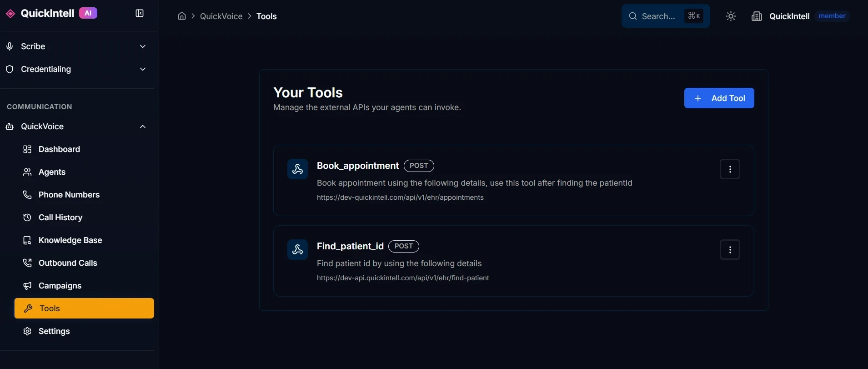Click the Add Tool button
The image size is (868, 369).
(x=719, y=98)
